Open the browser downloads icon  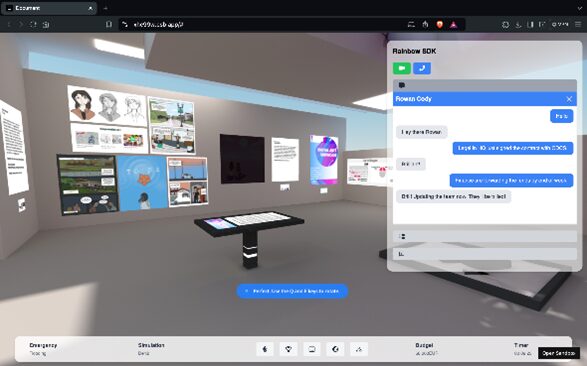[518, 24]
